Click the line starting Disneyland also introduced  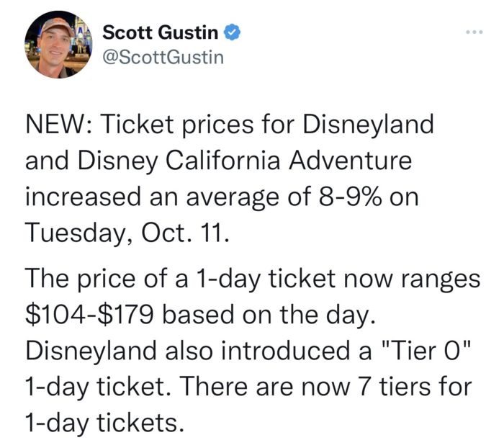[248, 351]
